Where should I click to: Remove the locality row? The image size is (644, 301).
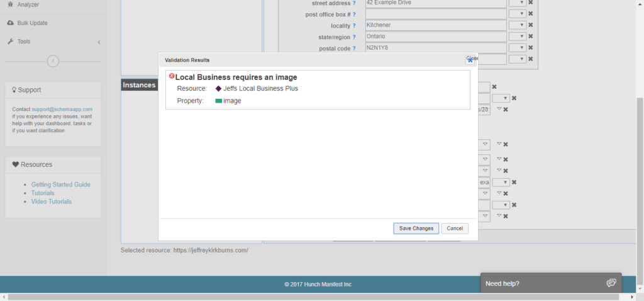[x=531, y=25]
